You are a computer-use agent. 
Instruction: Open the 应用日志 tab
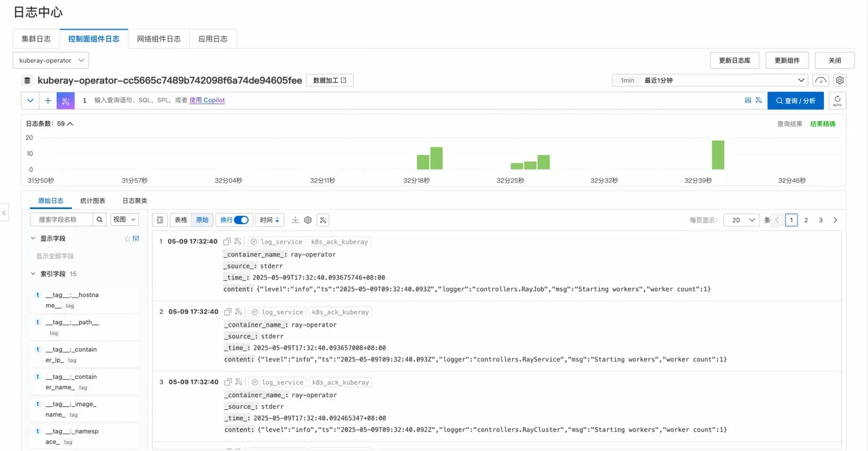tap(213, 38)
